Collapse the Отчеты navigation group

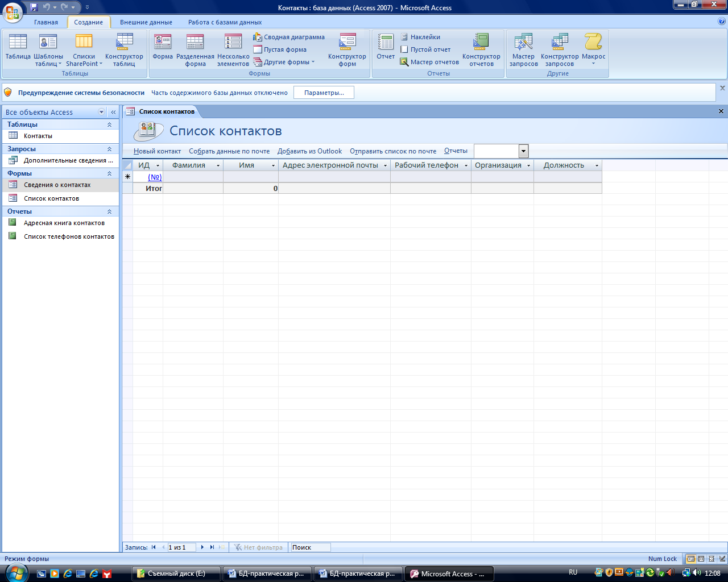[x=110, y=211]
